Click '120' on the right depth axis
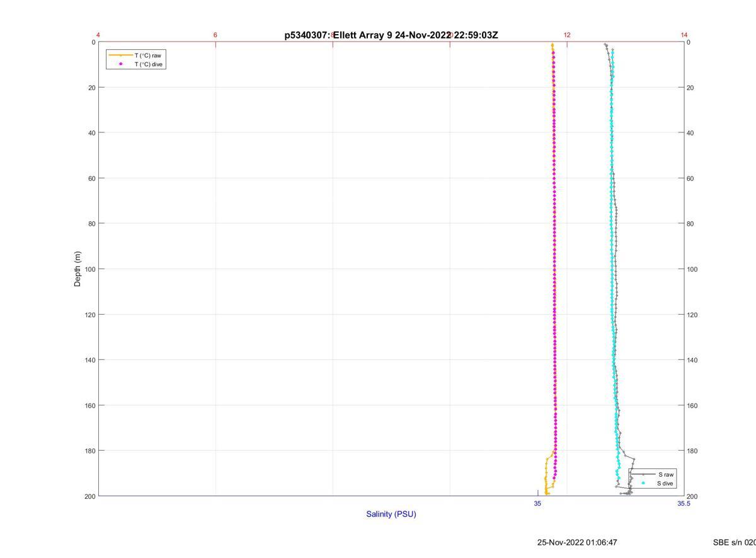This screenshot has height=558, width=756. tap(692, 315)
